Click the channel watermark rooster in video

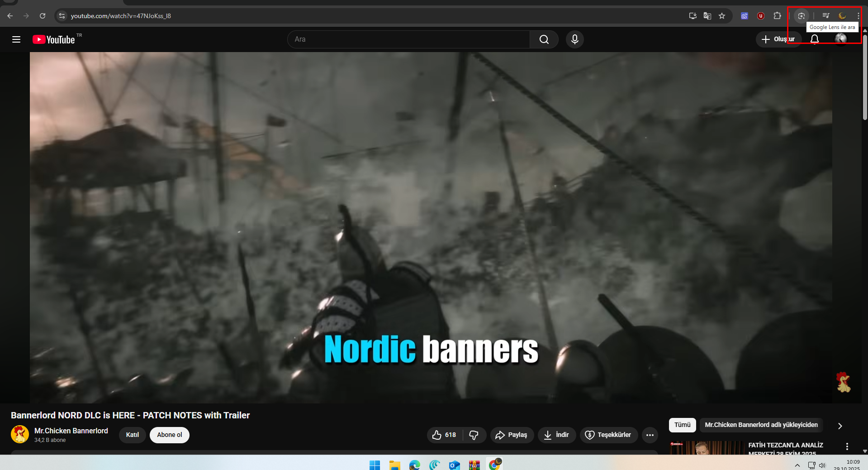843,382
